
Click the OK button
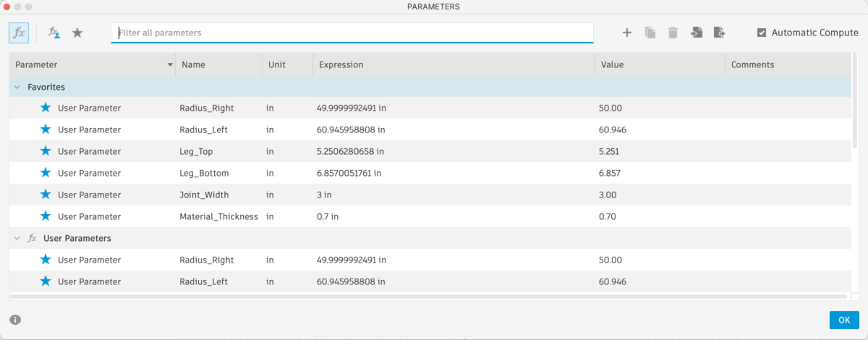click(844, 320)
